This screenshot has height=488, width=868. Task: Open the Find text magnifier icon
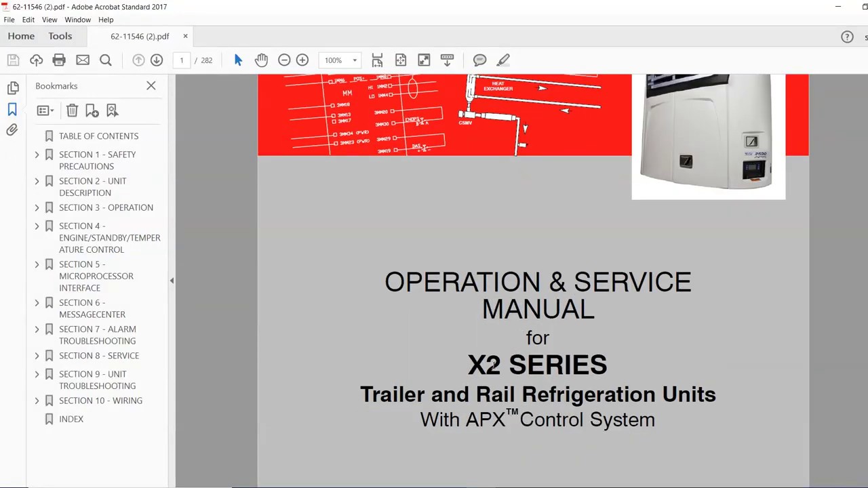coord(106,60)
